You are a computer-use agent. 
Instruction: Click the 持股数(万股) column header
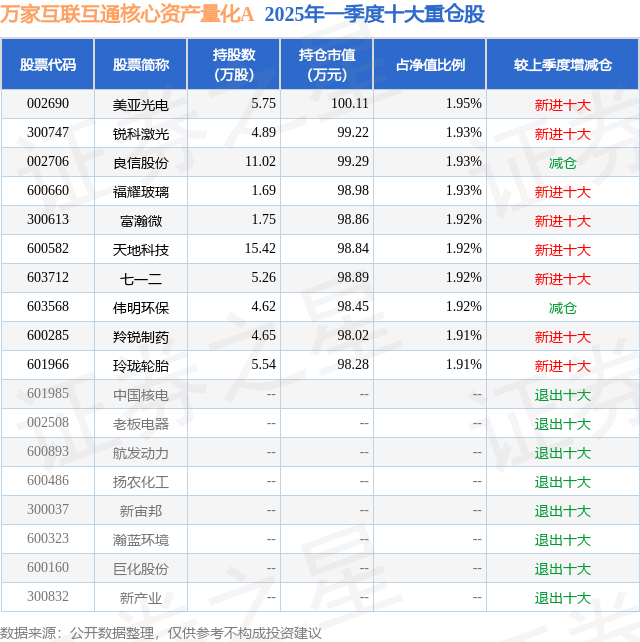point(234,65)
